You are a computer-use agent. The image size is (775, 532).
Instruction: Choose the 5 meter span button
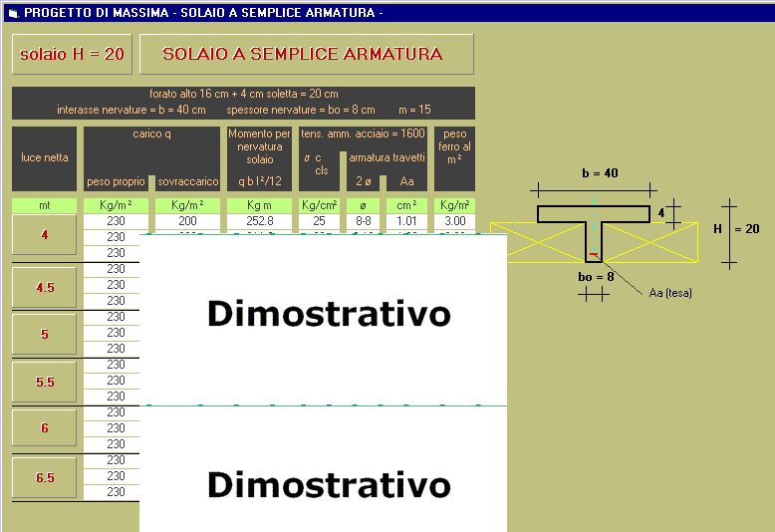pyautogui.click(x=45, y=334)
